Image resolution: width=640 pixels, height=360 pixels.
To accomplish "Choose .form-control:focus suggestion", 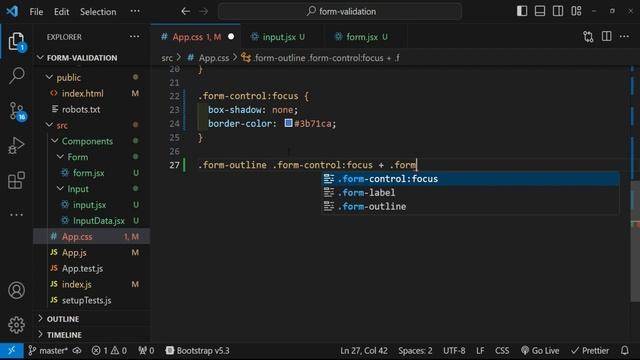I will point(470,179).
